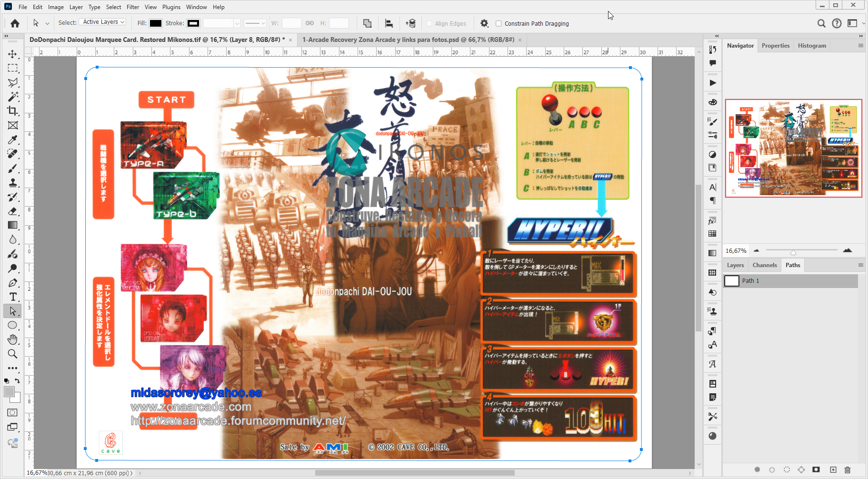The image size is (868, 479).
Task: Open the Layer menu
Action: point(76,7)
